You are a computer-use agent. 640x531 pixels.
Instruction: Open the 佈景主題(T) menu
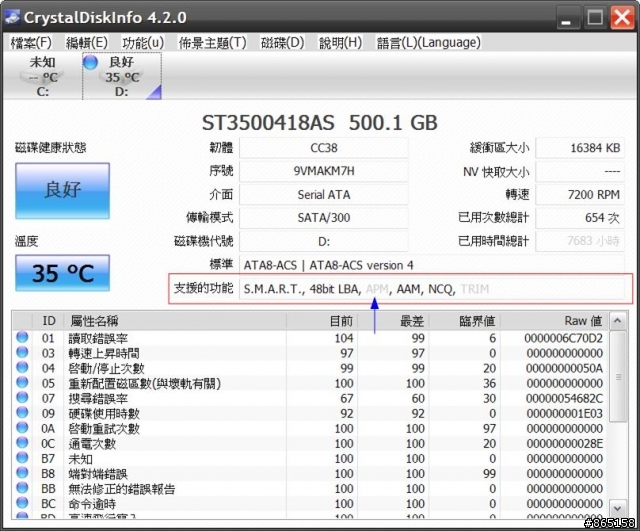(x=212, y=42)
